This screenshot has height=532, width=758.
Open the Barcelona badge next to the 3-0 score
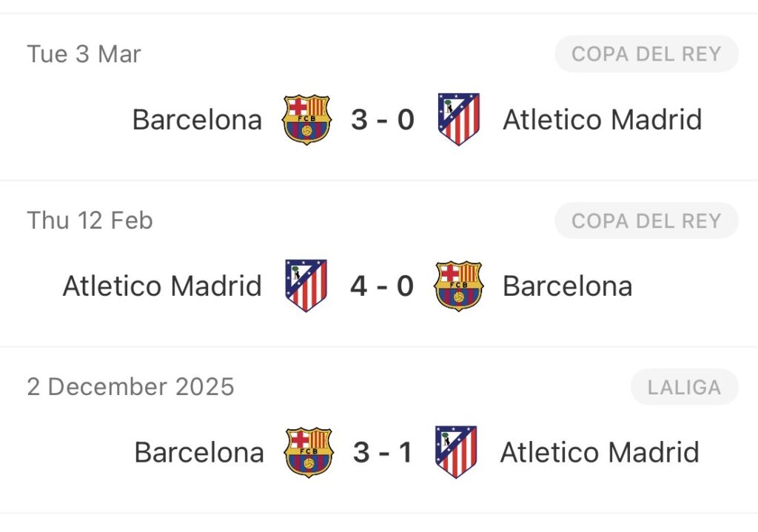[308, 118]
